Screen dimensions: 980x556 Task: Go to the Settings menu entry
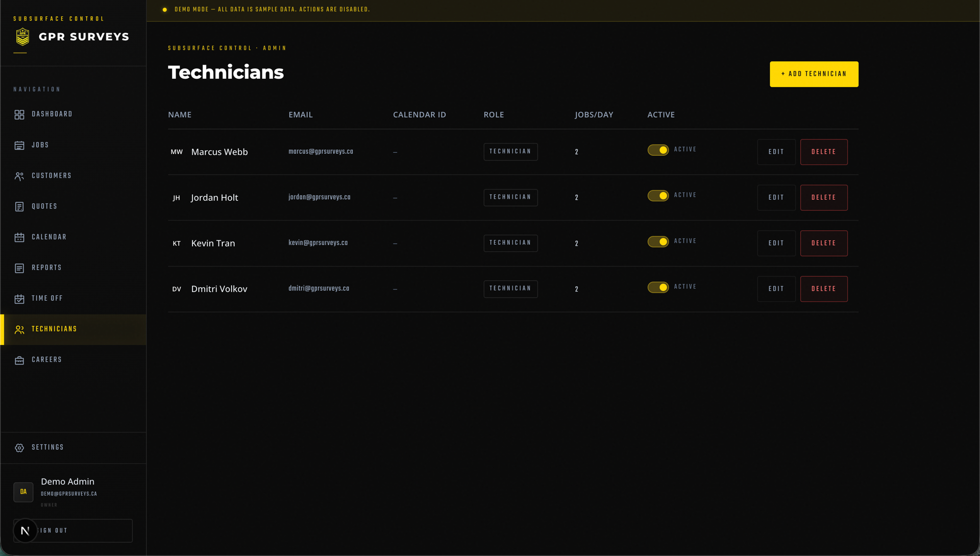click(x=73, y=448)
